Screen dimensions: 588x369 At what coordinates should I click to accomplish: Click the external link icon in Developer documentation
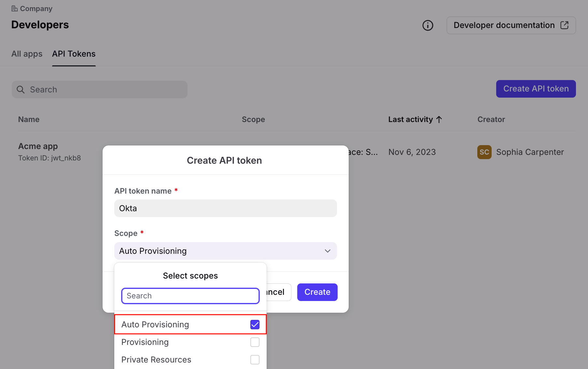click(564, 25)
